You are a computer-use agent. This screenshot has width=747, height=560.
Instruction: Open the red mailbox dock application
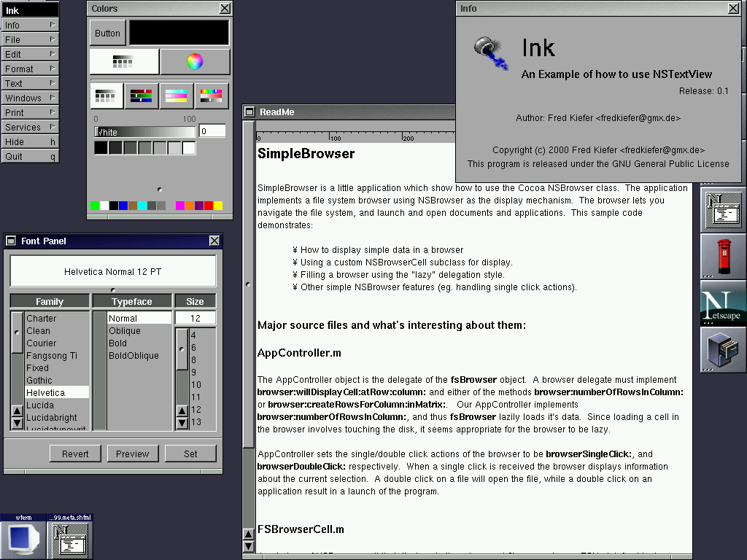pyautogui.click(x=723, y=256)
